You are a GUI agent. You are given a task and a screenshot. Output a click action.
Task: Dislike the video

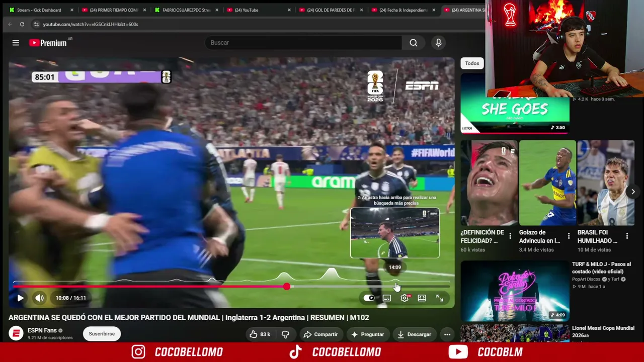[285, 334]
